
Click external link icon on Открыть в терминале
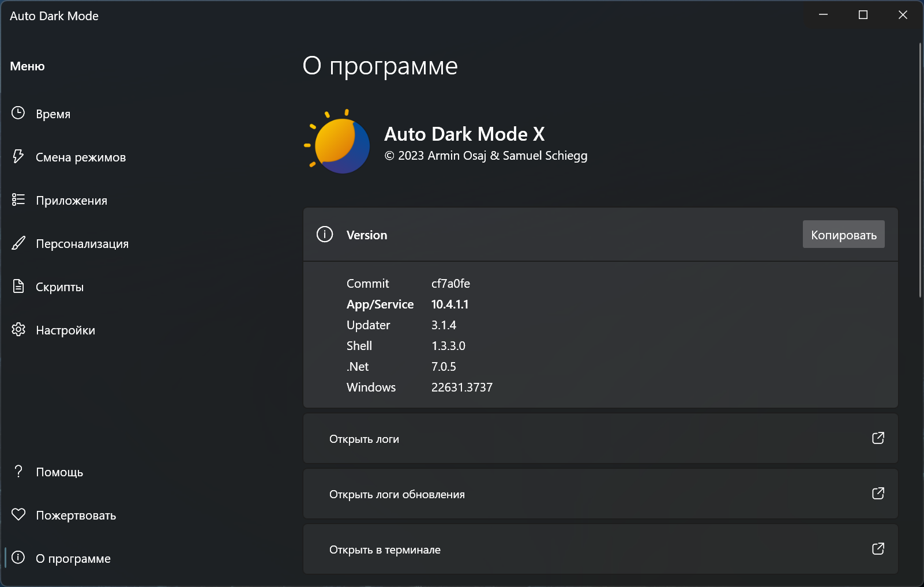[878, 549]
